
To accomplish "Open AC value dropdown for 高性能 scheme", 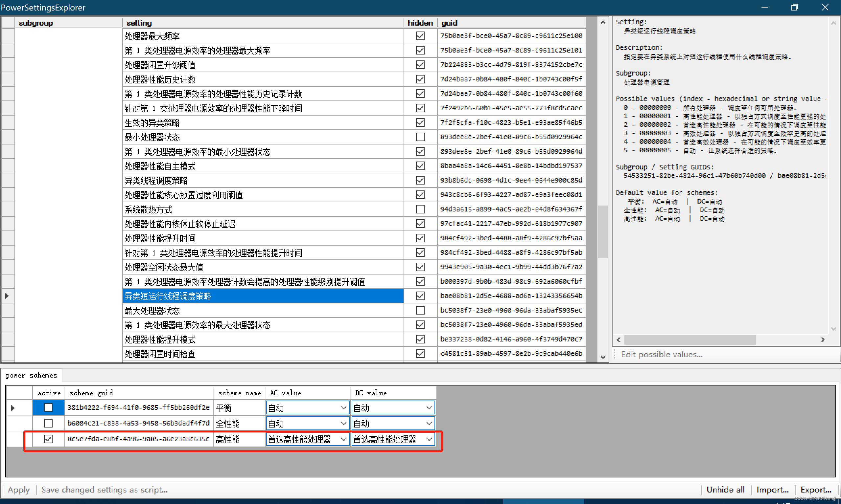I will tap(343, 439).
